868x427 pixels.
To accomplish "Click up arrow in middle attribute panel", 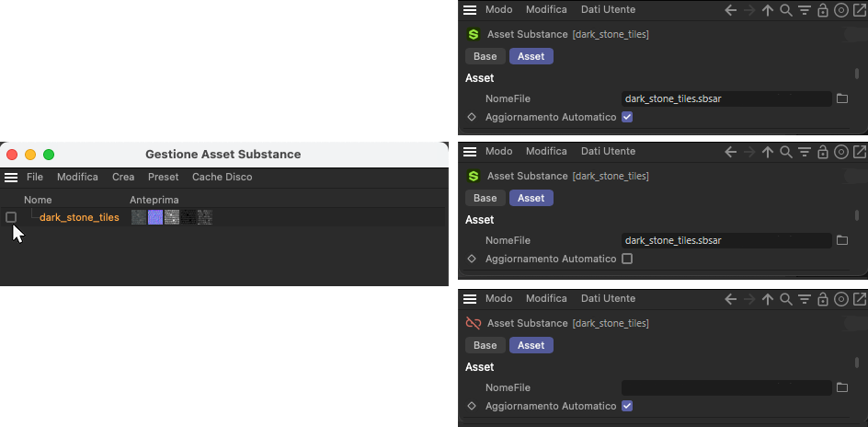I will [767, 152].
